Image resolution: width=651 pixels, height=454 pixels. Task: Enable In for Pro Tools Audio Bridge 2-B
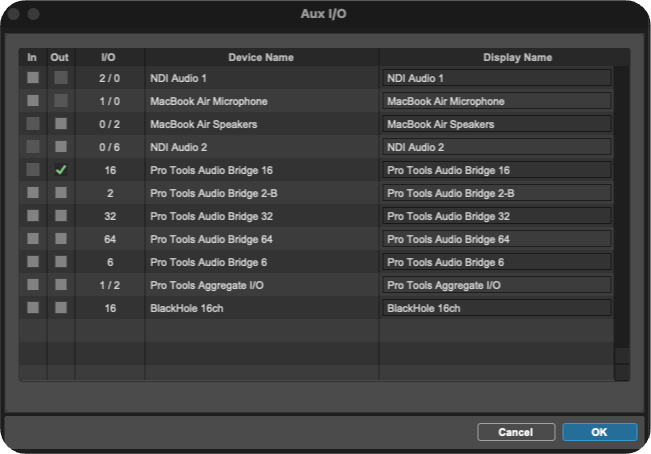pyautogui.click(x=33, y=193)
